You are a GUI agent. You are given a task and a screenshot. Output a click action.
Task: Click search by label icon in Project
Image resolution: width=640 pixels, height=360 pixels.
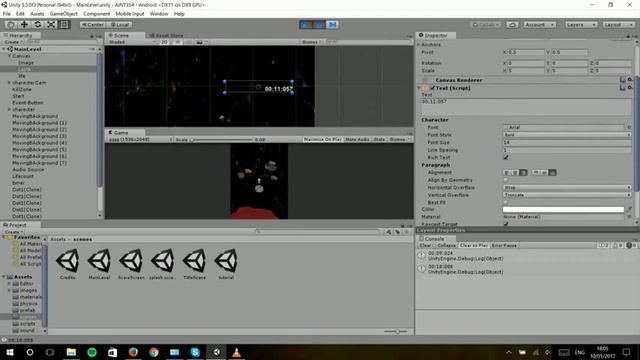(398, 232)
